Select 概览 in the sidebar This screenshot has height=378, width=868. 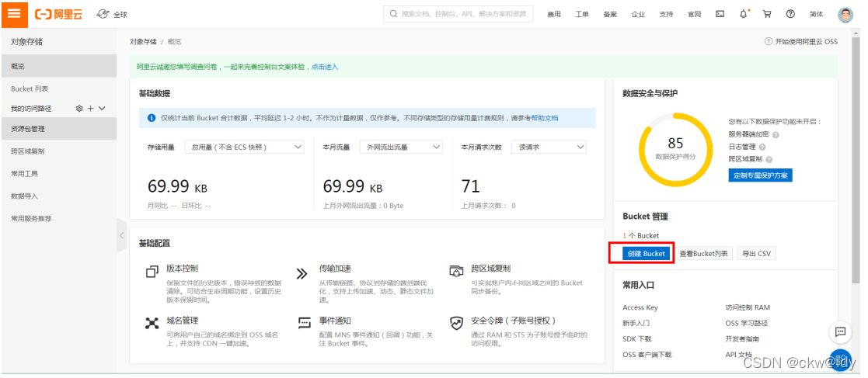tap(59, 66)
